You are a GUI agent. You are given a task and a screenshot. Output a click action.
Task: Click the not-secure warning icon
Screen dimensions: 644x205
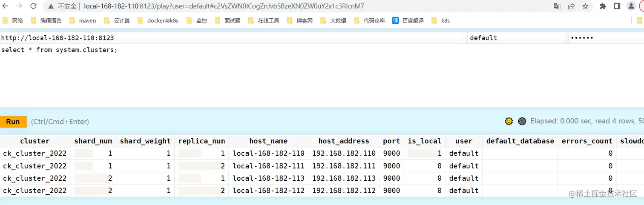click(x=51, y=6)
